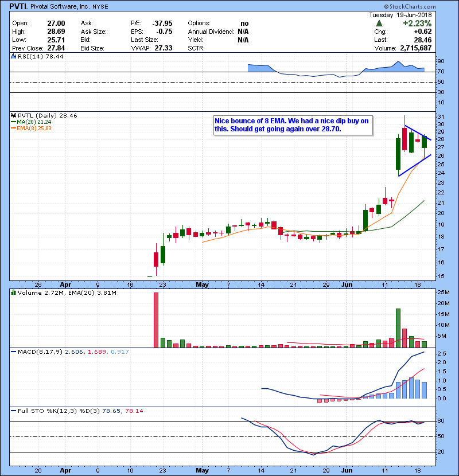459x476 pixels.
Task: Click the tallest red volume bar
Action: coord(156,320)
